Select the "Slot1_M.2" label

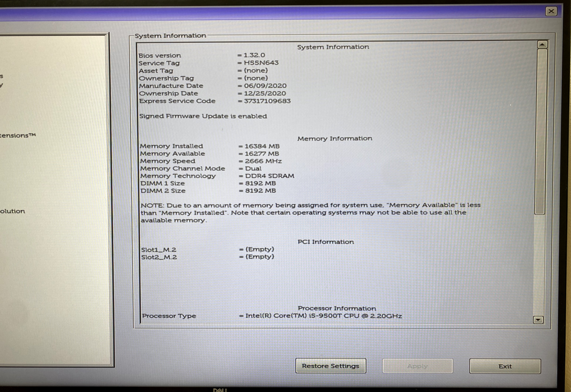coord(159,250)
